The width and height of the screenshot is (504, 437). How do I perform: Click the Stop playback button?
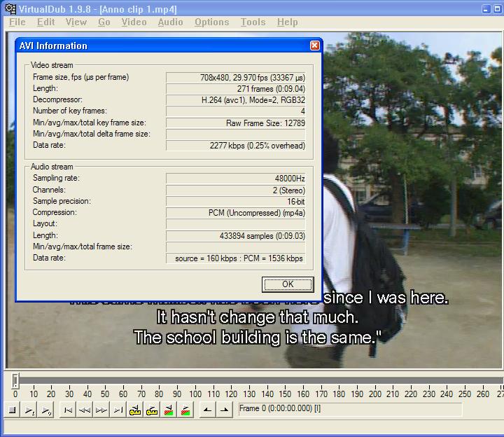[x=12, y=410]
